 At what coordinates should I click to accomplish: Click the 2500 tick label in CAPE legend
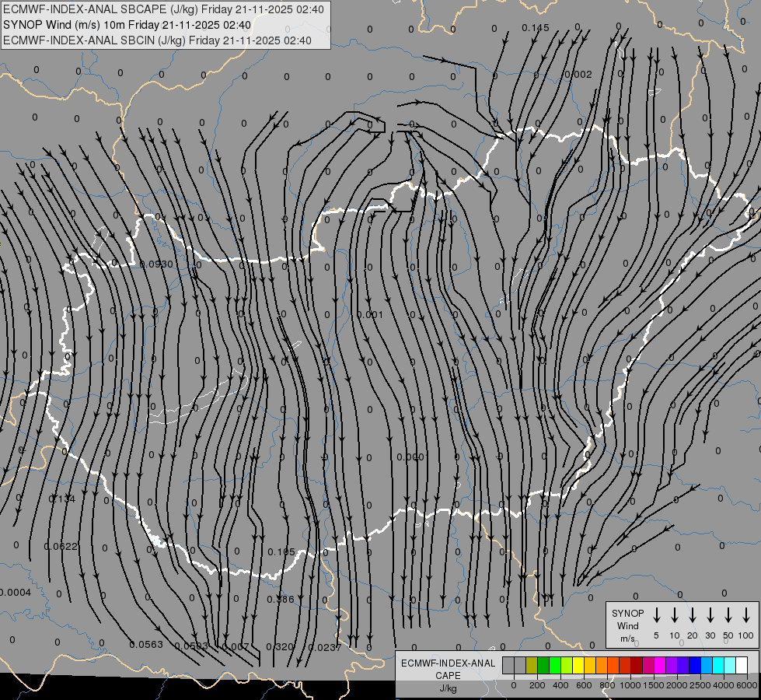click(700, 685)
